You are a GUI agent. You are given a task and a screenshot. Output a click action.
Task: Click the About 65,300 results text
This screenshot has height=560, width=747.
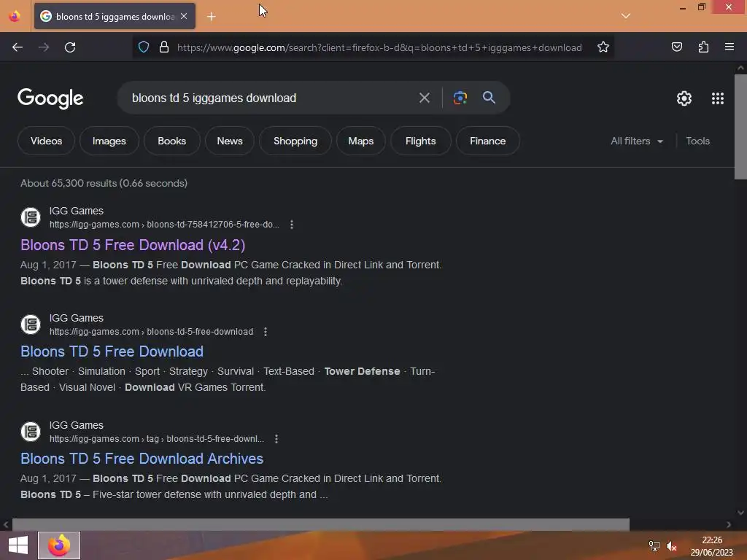click(104, 183)
